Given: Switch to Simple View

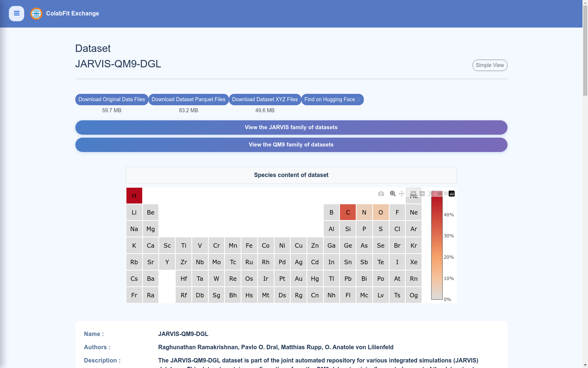Looking at the screenshot, I should point(490,65).
